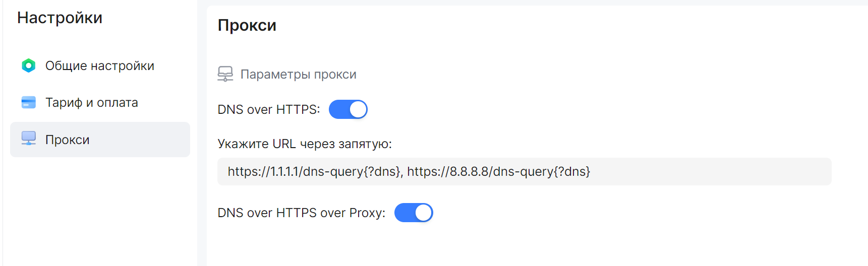Click the DNS over HTTPS over Proxy label
868x266 pixels.
click(x=301, y=213)
